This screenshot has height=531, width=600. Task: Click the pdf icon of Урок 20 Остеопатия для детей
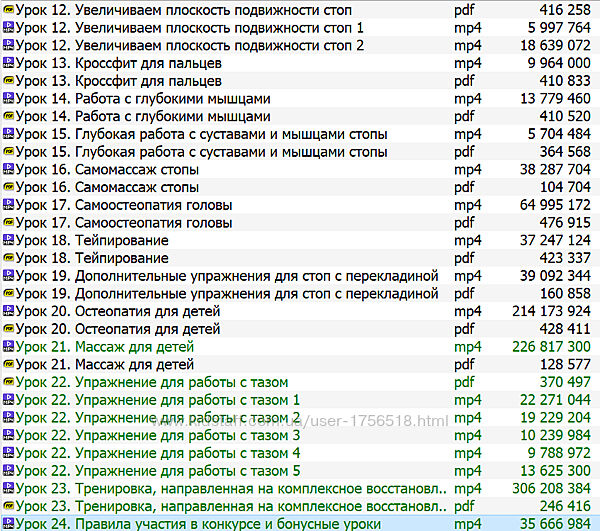(9, 329)
